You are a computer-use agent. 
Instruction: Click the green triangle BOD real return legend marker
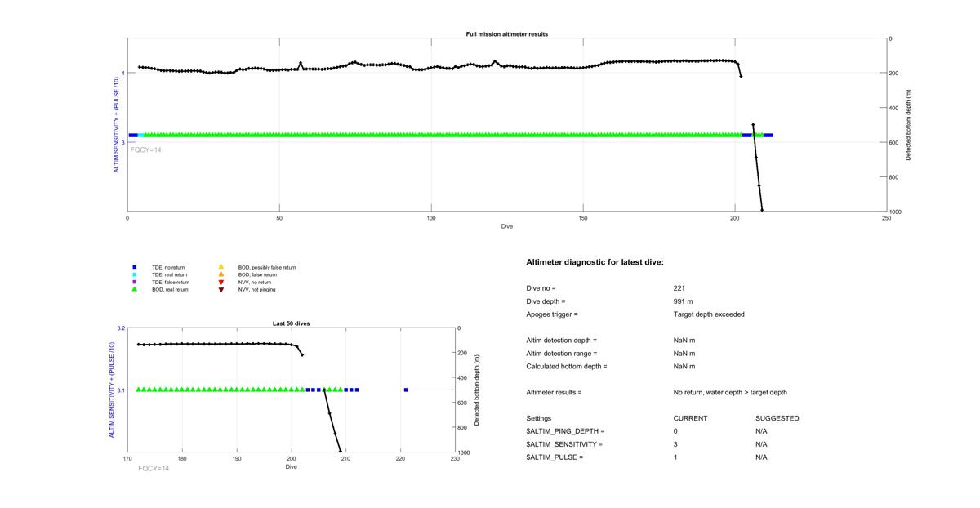pos(134,289)
